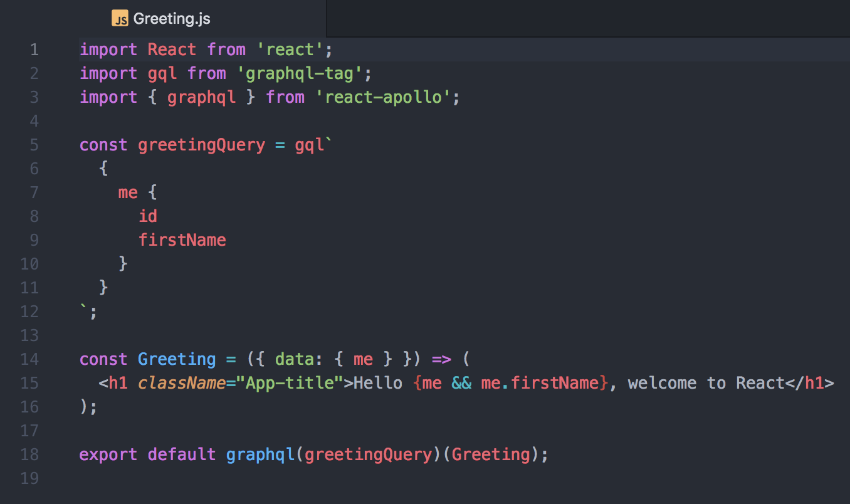Image resolution: width=850 pixels, height=504 pixels.
Task: Click the closing brace on line 10
Action: (123, 264)
